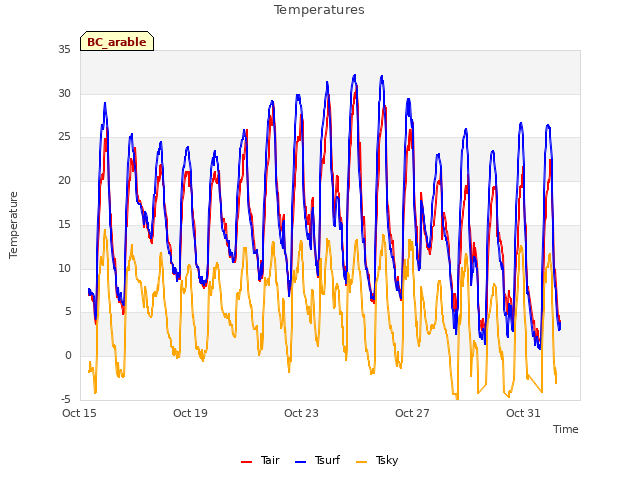Click the Temperature y-axis title
The height and width of the screenshot is (480, 640).
point(13,225)
